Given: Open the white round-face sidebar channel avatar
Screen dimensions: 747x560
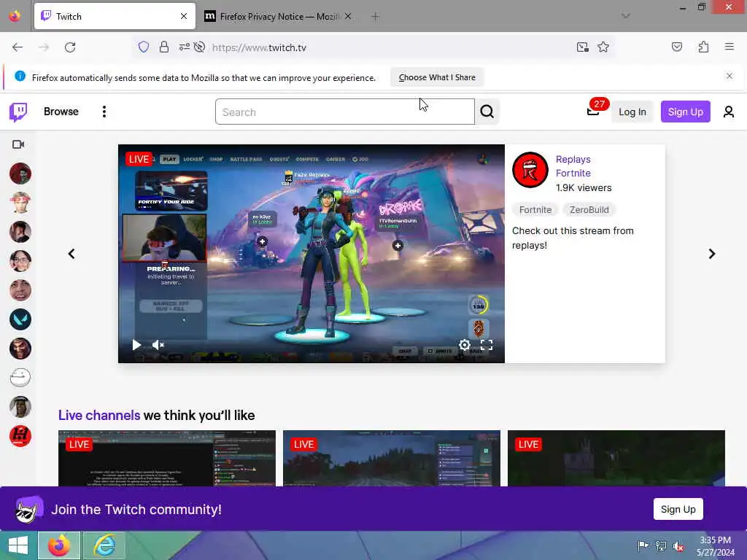Looking at the screenshot, I should click(x=20, y=378).
